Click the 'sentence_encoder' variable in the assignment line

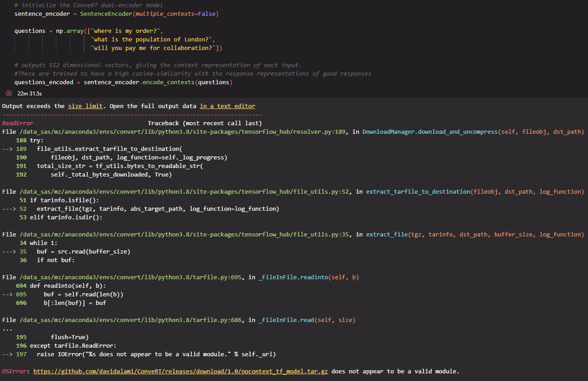click(x=42, y=14)
